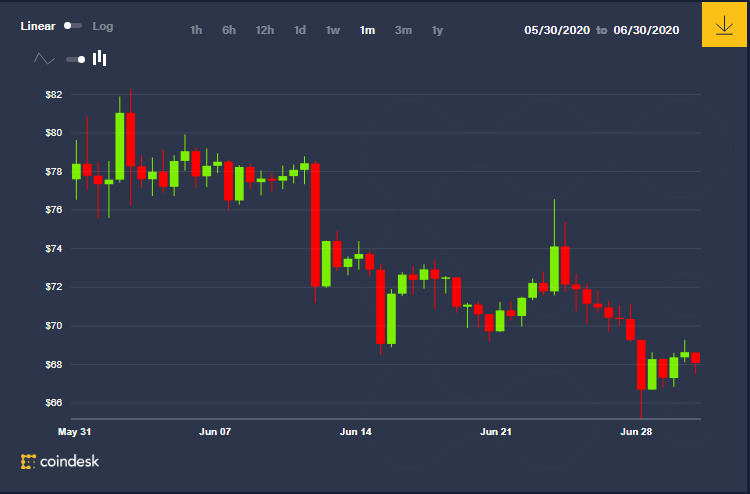Viewport: 750px width, 494px height.
Task: Choose the Log scale label
Action: click(103, 26)
